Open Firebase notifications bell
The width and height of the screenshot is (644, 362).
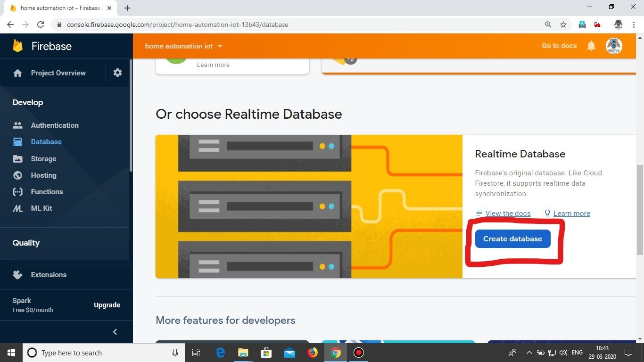coord(592,46)
